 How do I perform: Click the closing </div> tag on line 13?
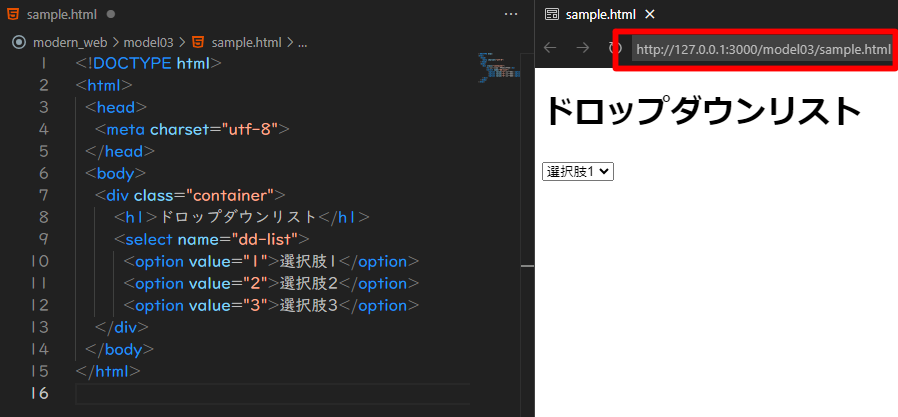point(122,327)
